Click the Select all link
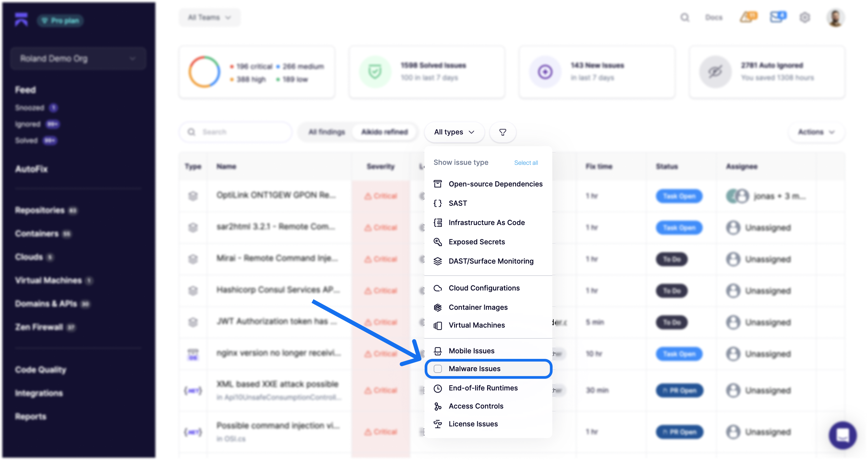The height and width of the screenshot is (460, 868). click(x=526, y=162)
